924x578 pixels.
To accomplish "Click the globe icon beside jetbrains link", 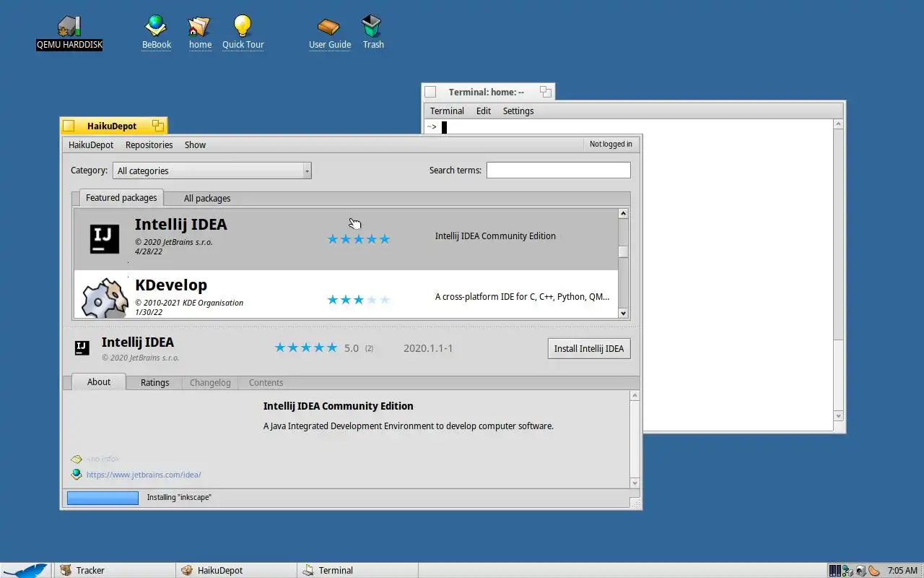I will (77, 475).
